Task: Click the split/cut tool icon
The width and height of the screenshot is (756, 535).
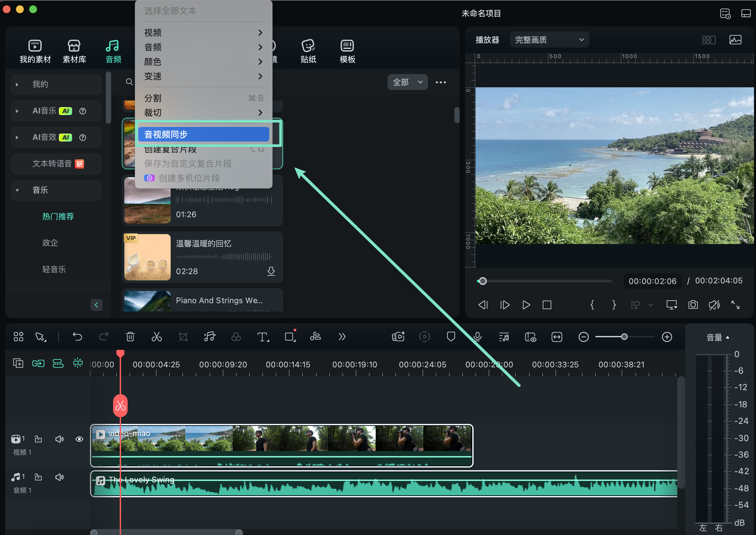Action: pos(157,337)
